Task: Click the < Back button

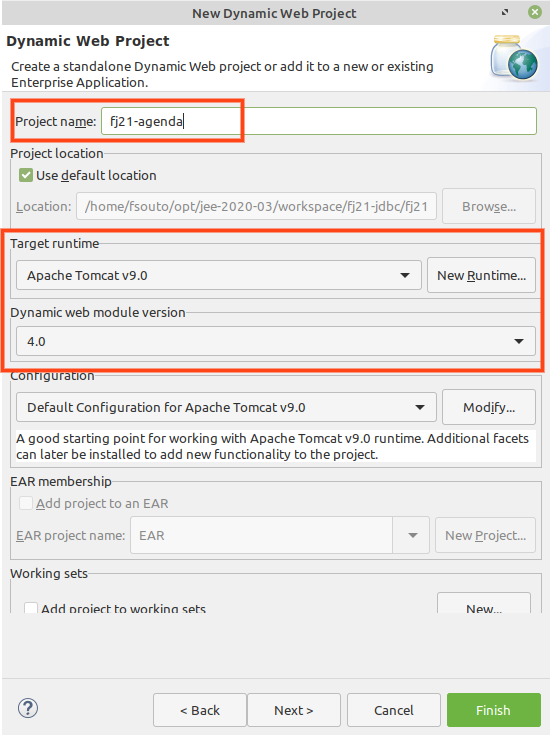Action: [200, 710]
